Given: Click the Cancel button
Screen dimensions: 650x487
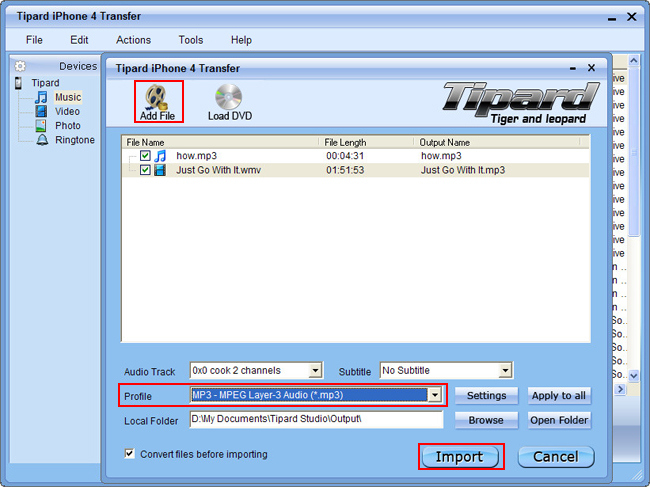Looking at the screenshot, I should tap(556, 457).
